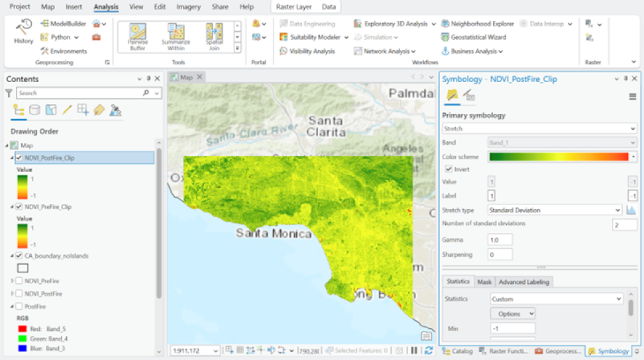Turn on the NDVI_PreFire layer
The height and width of the screenshot is (360, 644).
pos(19,281)
